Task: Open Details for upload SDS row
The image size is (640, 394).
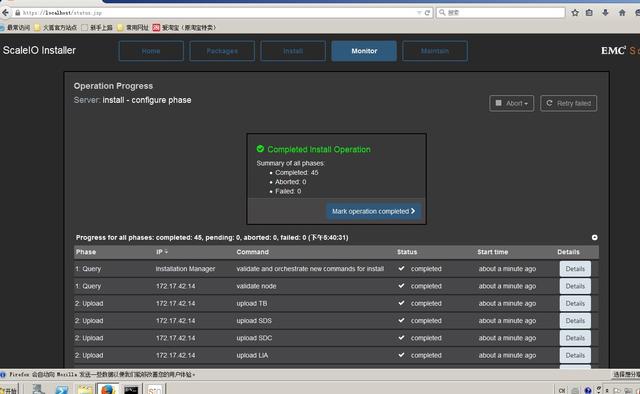Action: click(x=575, y=321)
